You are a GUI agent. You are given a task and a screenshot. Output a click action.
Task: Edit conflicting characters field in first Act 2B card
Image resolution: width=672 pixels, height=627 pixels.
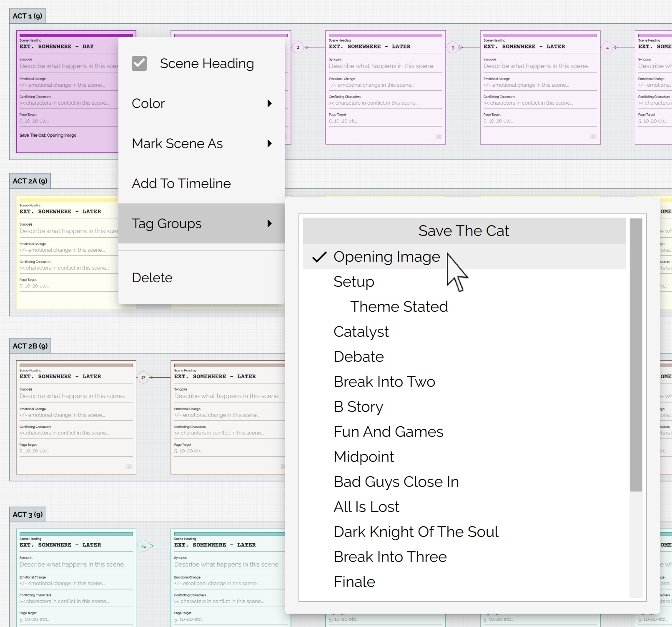click(76, 433)
